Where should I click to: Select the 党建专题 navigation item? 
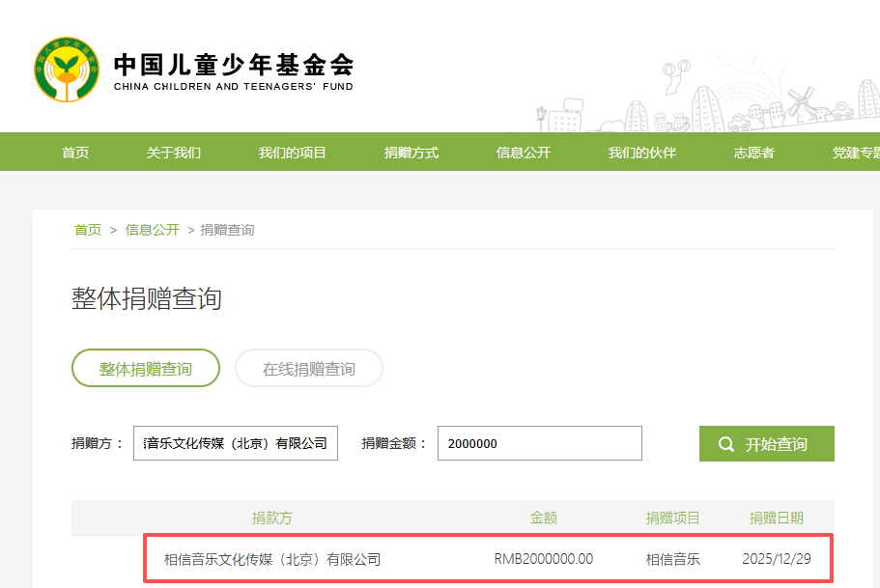(856, 153)
